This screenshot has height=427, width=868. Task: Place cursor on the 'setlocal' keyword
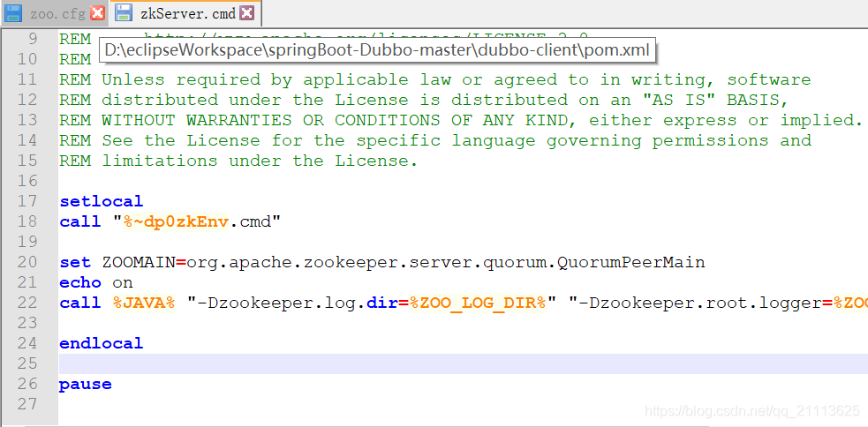(x=102, y=201)
